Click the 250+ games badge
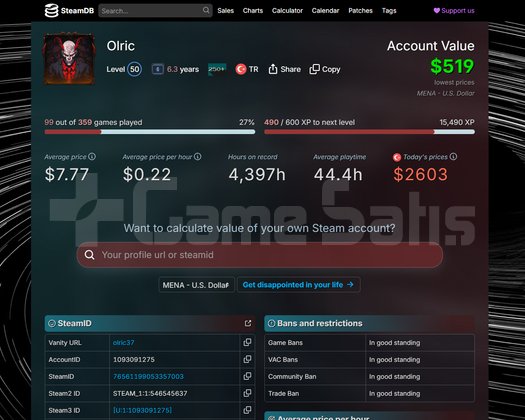 pyautogui.click(x=217, y=69)
